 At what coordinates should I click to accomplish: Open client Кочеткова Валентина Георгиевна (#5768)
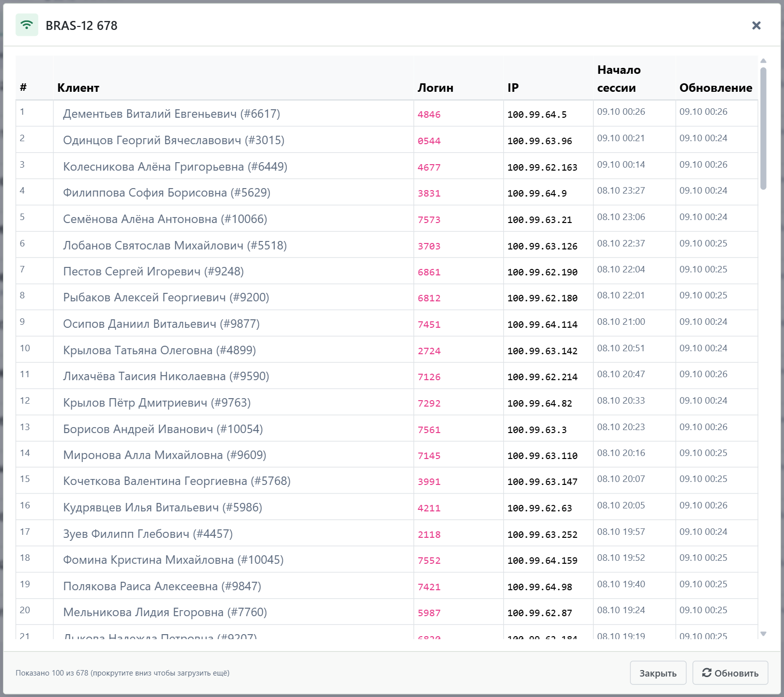pos(177,481)
